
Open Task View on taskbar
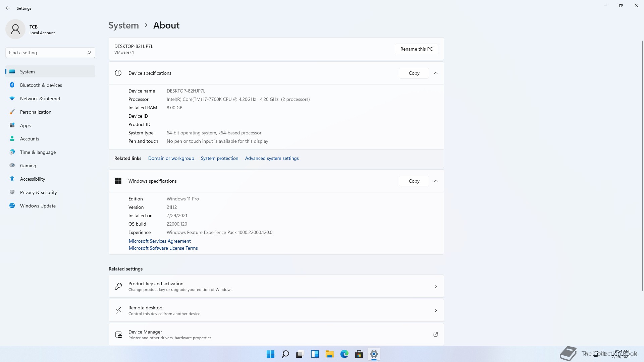point(300,354)
